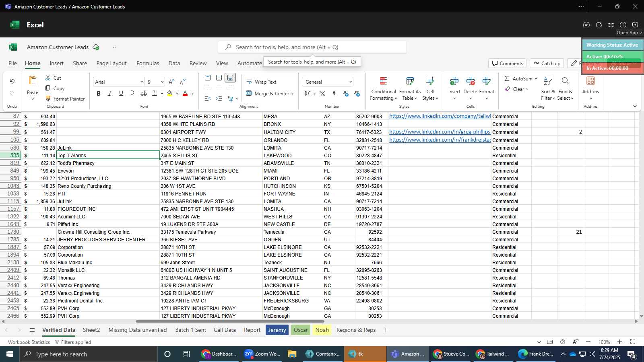
Task: Decrease indent in Alignment group
Action: [208, 99]
